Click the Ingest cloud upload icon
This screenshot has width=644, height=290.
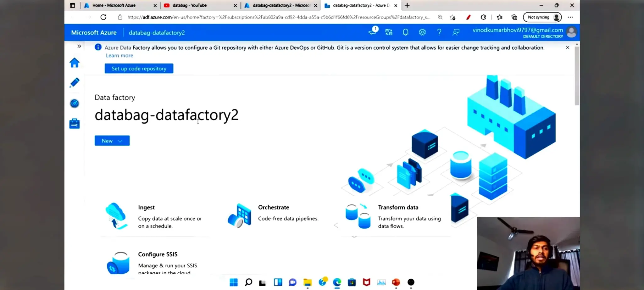click(x=116, y=216)
